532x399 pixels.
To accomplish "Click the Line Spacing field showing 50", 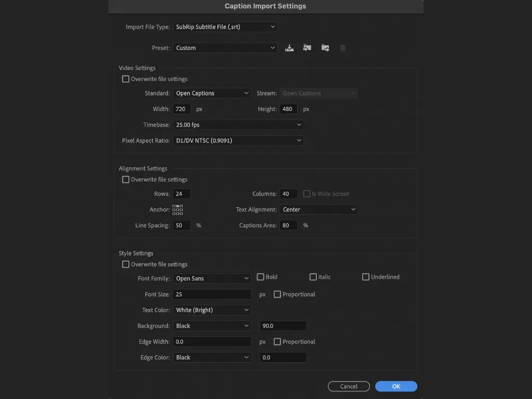I will [x=181, y=225].
